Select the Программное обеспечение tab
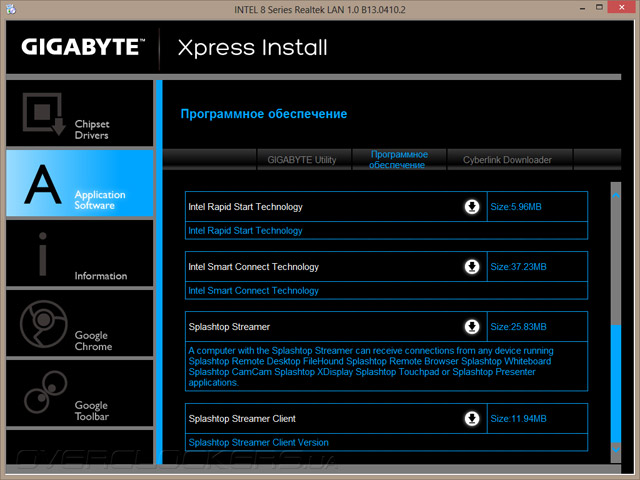Image resolution: width=640 pixels, height=480 pixels. tap(399, 160)
